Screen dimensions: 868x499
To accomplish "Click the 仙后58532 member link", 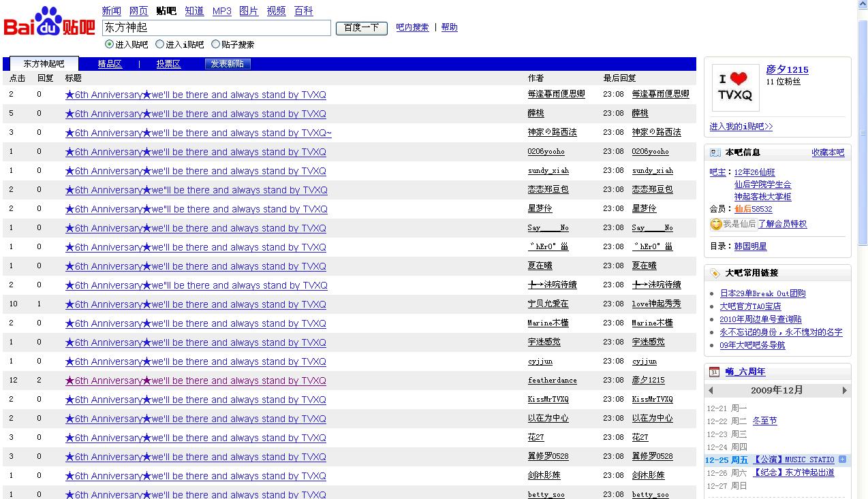I will 754,210.
